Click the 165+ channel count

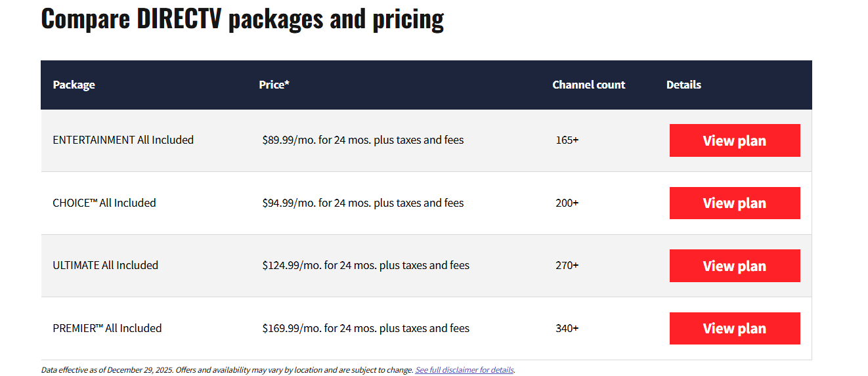[x=567, y=140]
